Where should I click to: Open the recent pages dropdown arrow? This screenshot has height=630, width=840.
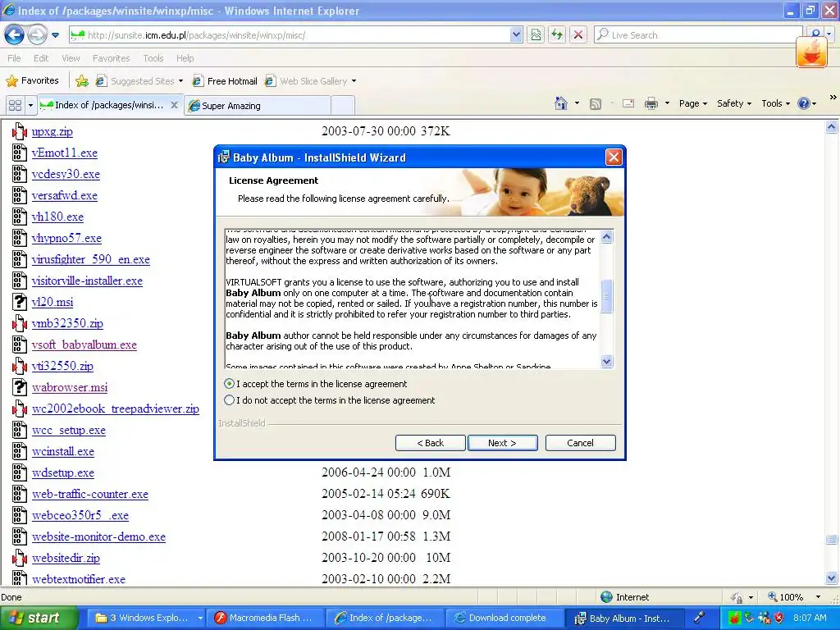[x=55, y=35]
